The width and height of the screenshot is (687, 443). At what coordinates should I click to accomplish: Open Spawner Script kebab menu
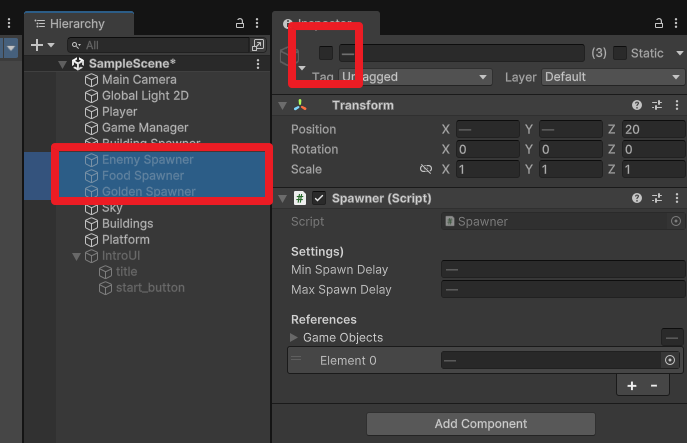tap(677, 198)
